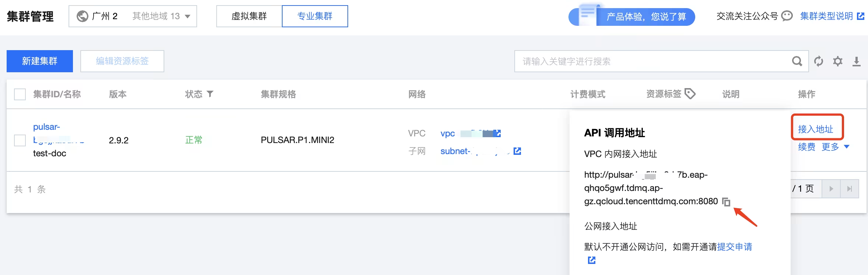Focus the keyword search input field

(x=652, y=61)
